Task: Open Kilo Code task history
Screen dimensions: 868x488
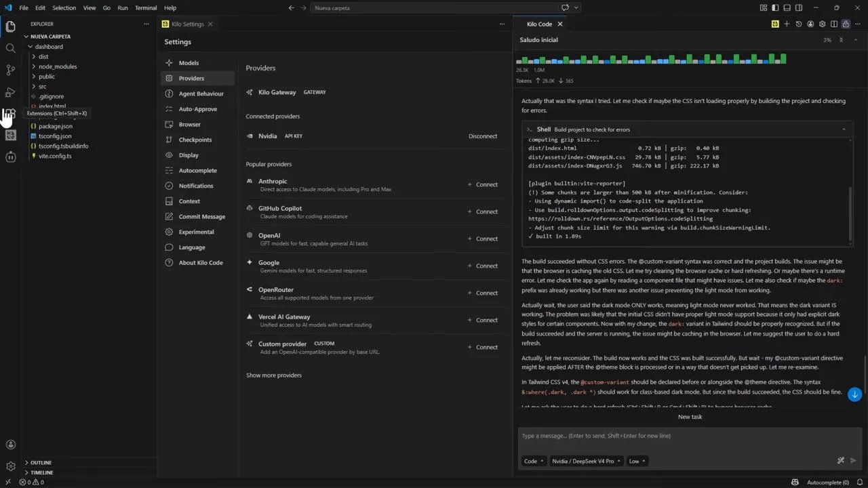Action: 798,24
